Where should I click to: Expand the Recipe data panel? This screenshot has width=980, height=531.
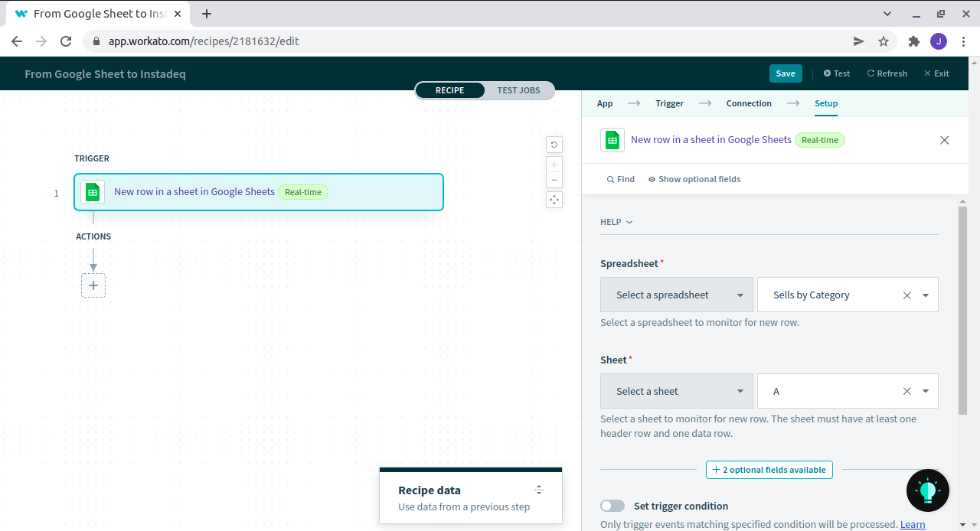[539, 490]
